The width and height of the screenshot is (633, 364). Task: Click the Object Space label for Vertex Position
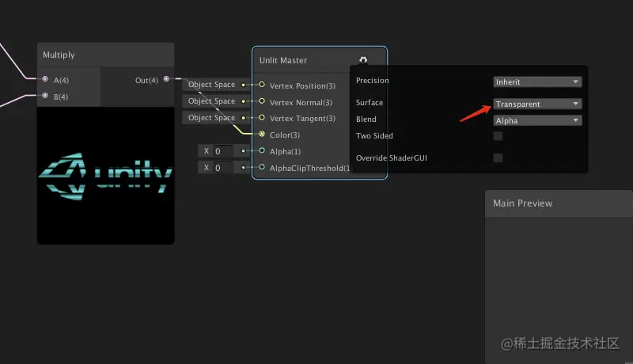211,85
